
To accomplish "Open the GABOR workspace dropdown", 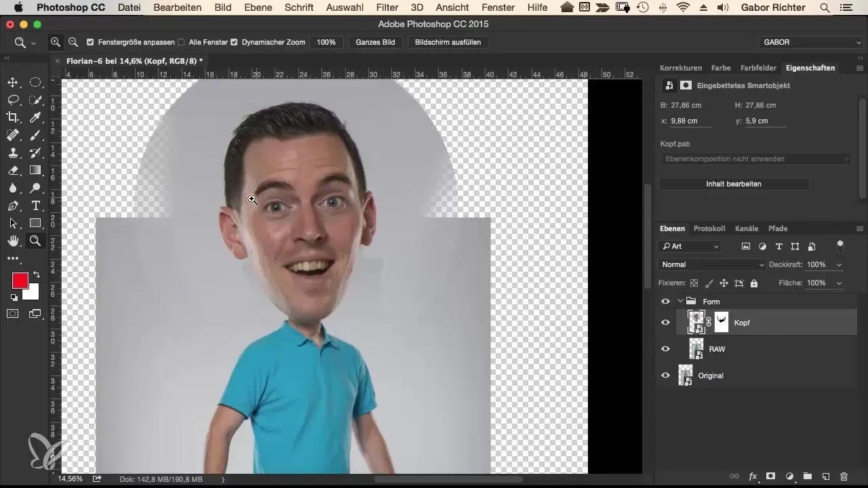I will [x=810, y=42].
